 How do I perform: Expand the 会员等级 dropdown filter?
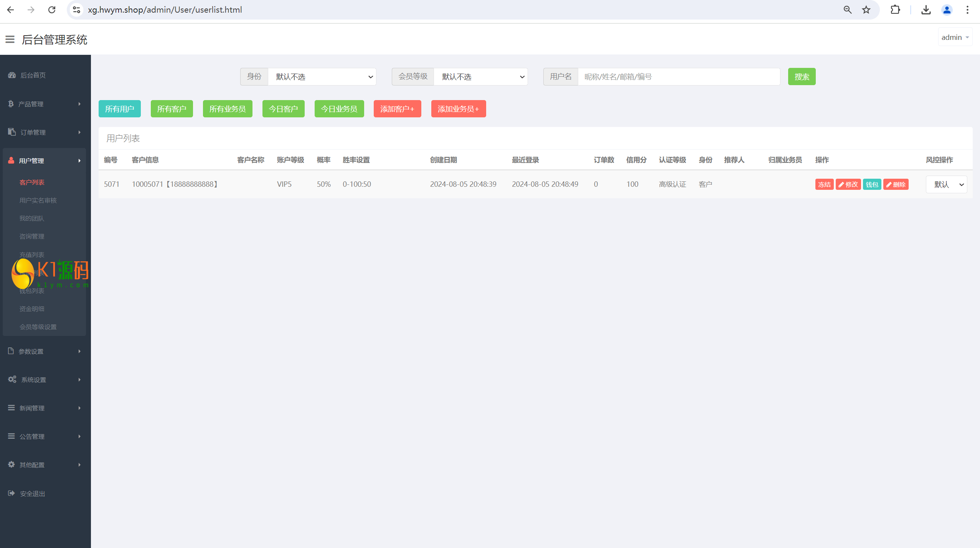click(480, 77)
